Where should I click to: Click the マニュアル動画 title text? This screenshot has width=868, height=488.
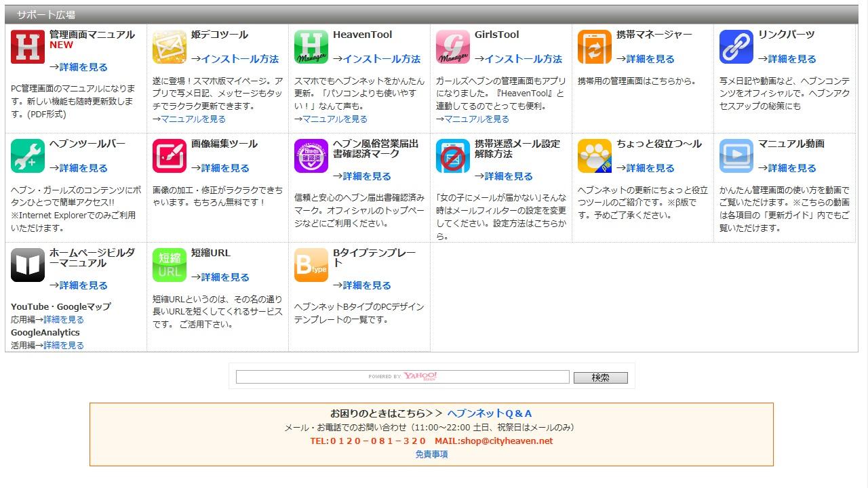pos(791,144)
